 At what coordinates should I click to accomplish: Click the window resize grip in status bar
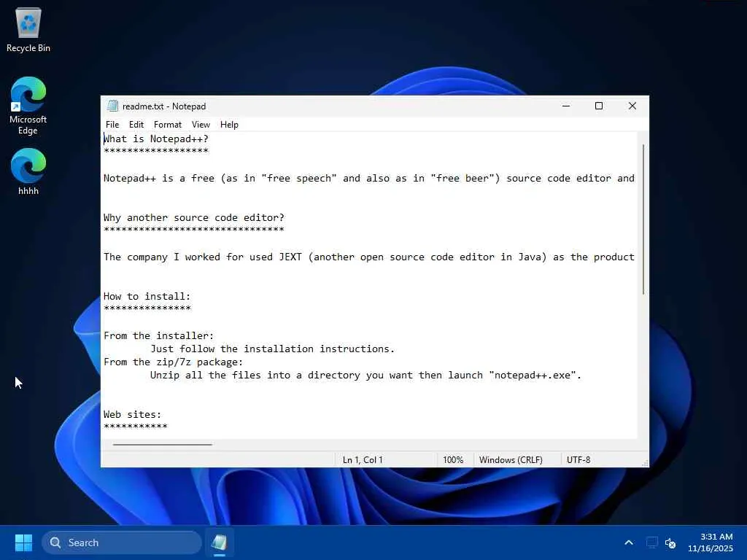click(x=645, y=463)
